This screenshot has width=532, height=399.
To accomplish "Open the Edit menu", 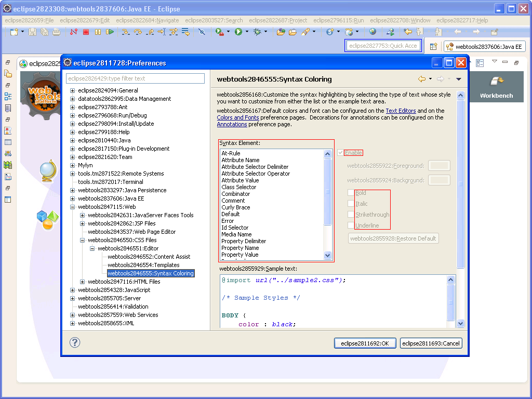I will click(85, 20).
